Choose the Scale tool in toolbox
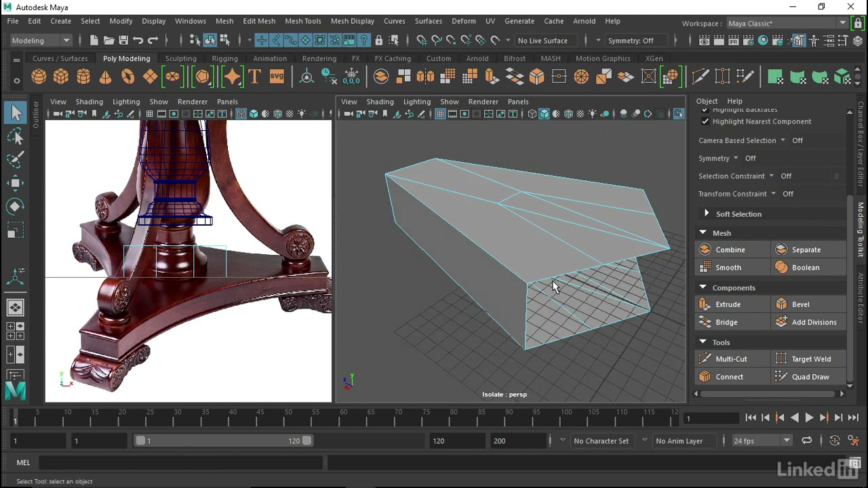 pos(16,230)
